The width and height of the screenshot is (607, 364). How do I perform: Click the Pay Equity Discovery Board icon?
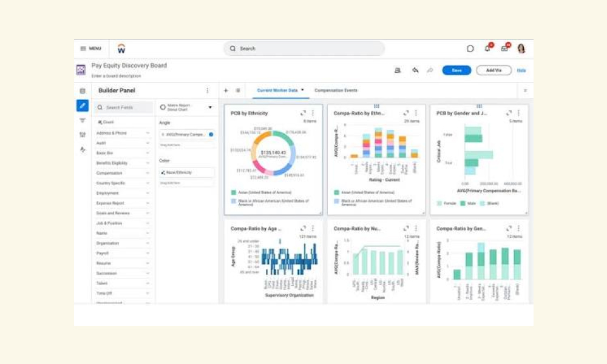(81, 70)
